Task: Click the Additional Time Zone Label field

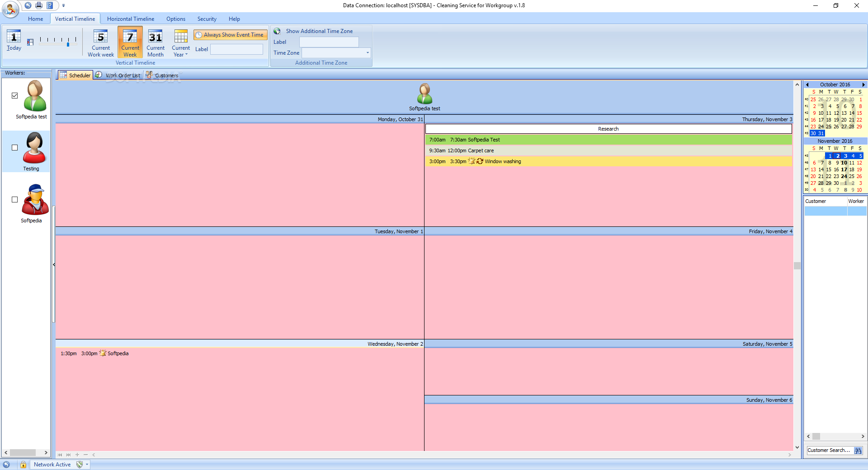Action: point(329,42)
